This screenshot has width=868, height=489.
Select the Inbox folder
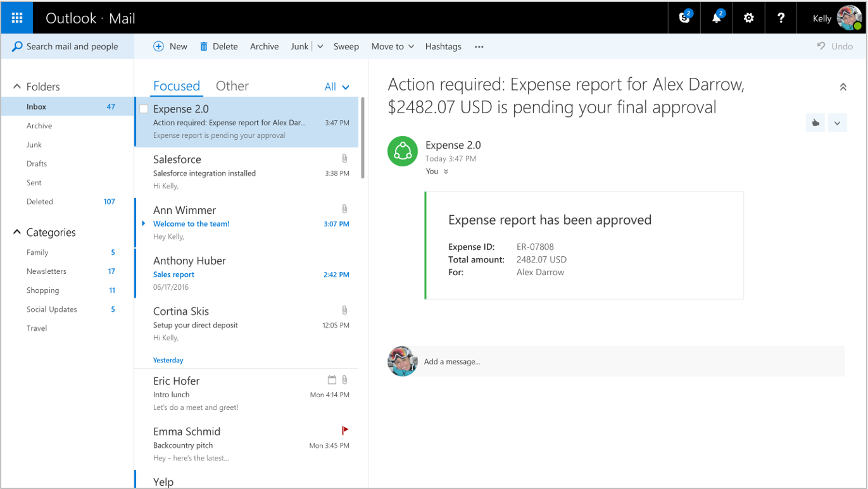[x=68, y=106]
